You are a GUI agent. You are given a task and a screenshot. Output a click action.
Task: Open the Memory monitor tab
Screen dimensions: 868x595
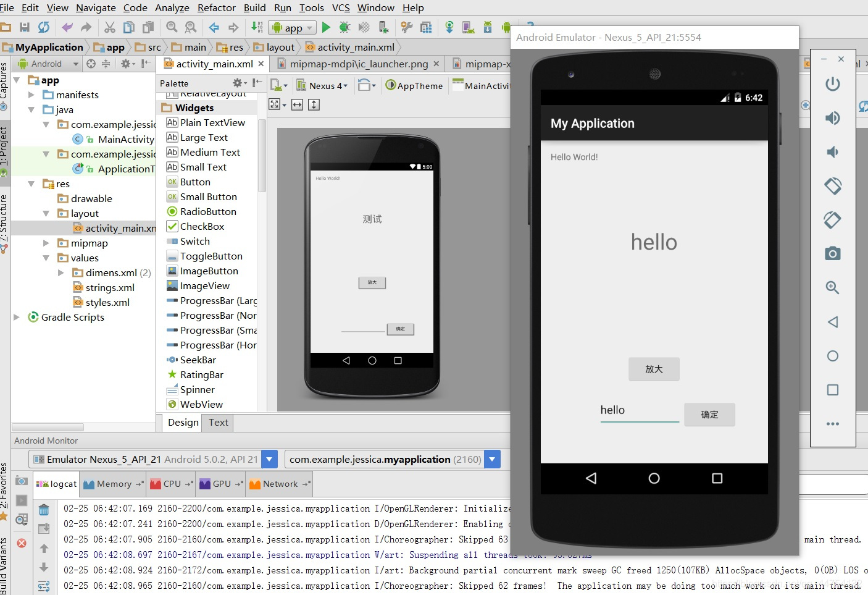click(114, 484)
